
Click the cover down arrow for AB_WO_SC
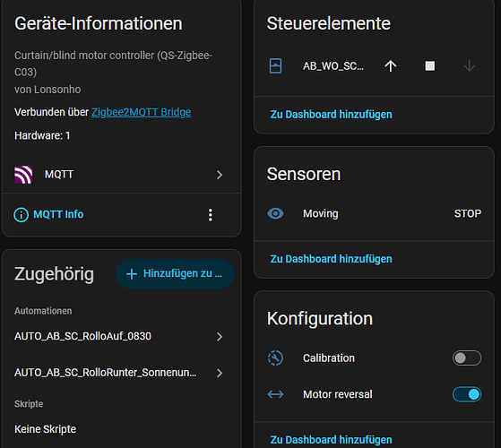(x=469, y=66)
